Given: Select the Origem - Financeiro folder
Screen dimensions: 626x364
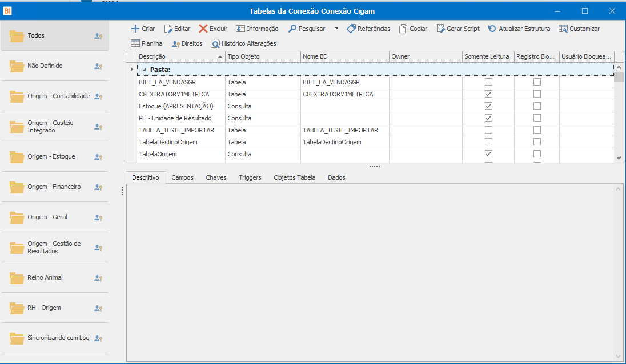Looking at the screenshot, I should (x=54, y=187).
